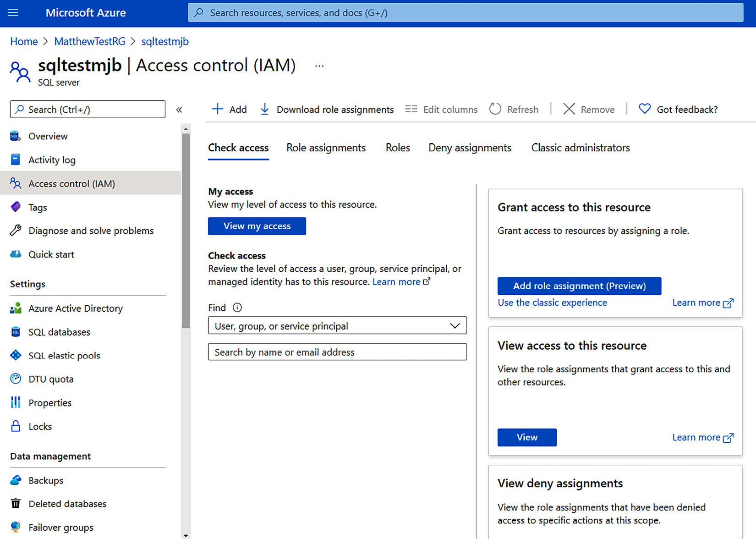This screenshot has width=756, height=539.
Task: Collapse the sidebar with double chevron
Action: pos(179,110)
